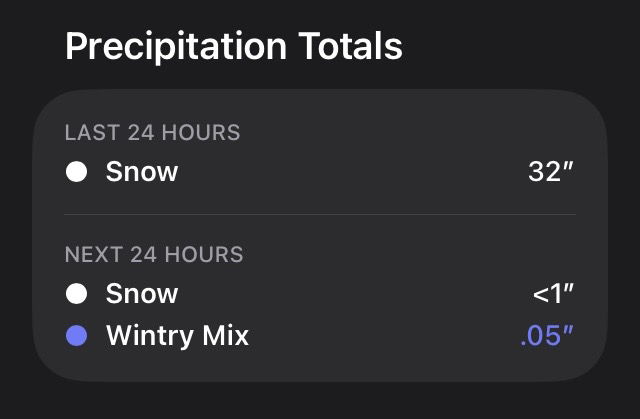Click the 32″ snow total value
640x419 pixels.
click(551, 172)
